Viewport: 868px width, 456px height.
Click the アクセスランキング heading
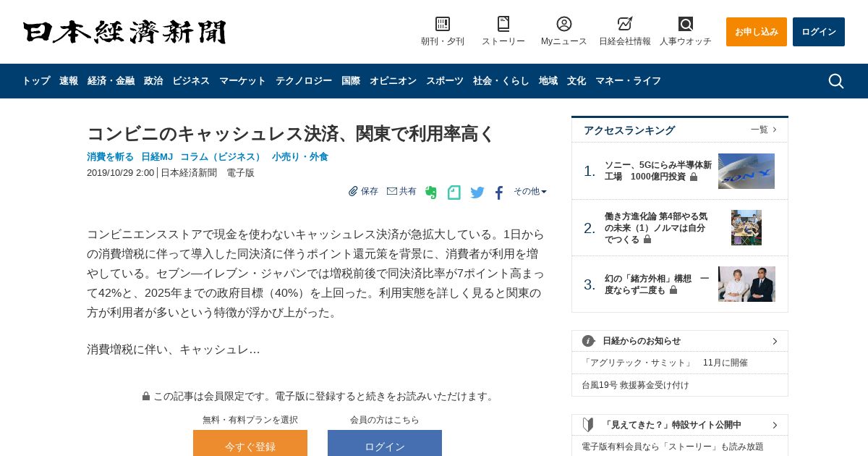point(629,130)
